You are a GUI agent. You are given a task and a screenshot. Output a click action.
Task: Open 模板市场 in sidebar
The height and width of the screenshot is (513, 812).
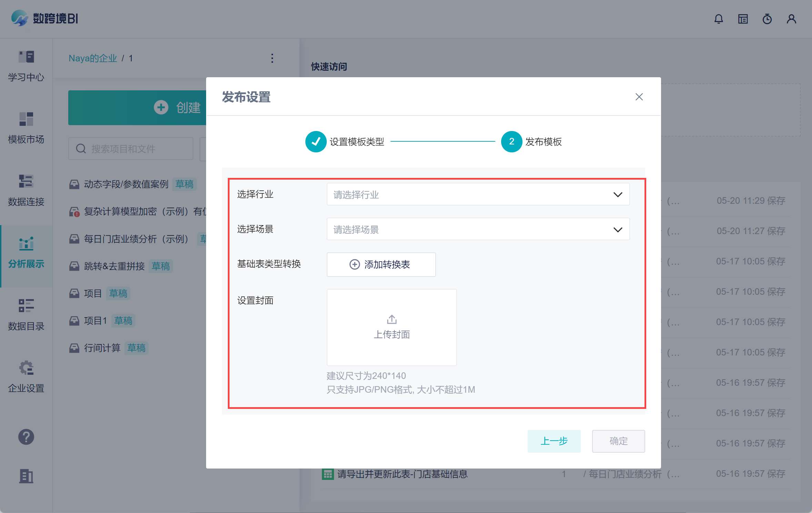pos(26,128)
